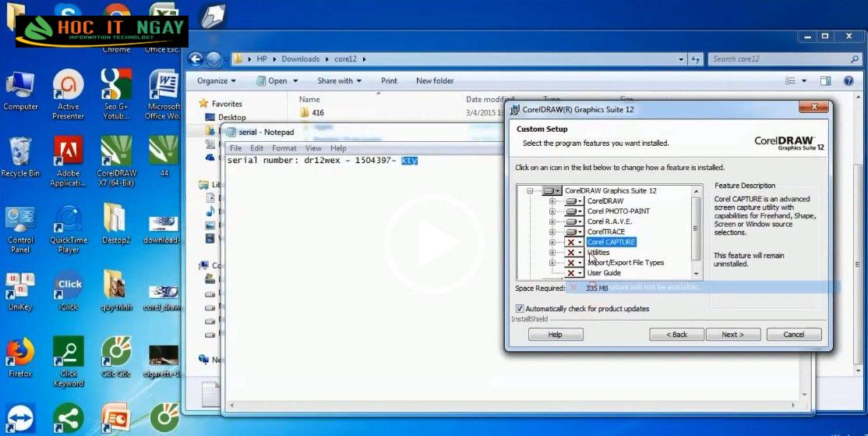Viewport: 868px width, 436px height.
Task: Click the Search core12 field
Action: 784,59
